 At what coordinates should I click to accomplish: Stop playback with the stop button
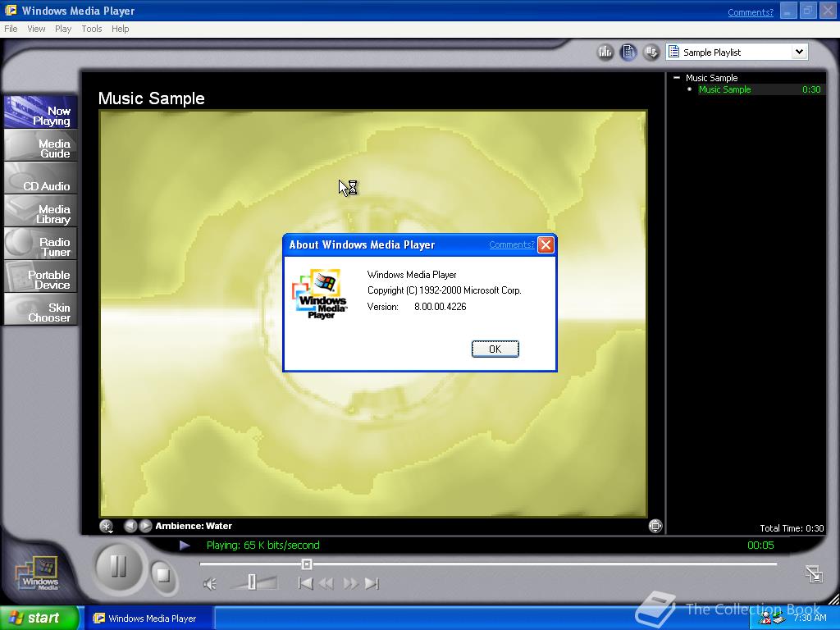point(162,575)
